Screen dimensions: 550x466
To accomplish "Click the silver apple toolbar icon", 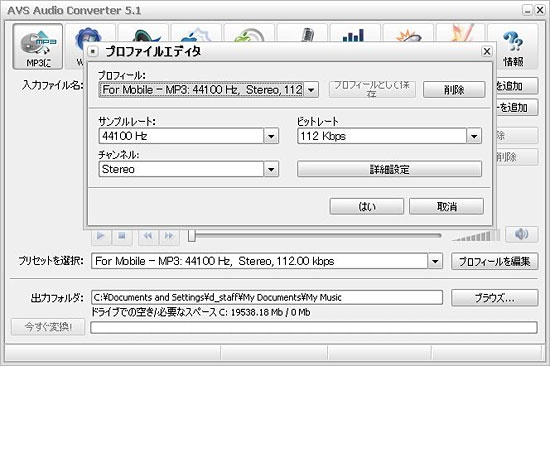I will point(196,33).
